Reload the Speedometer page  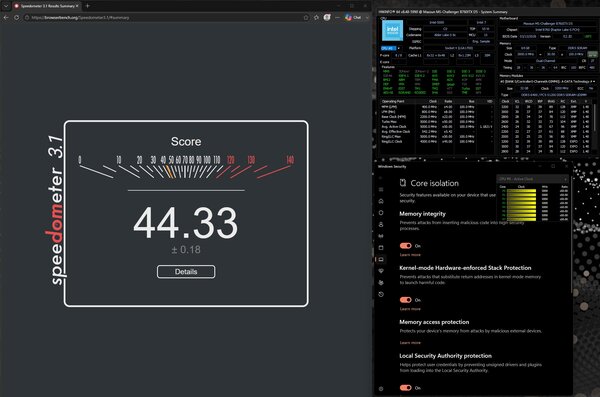point(16,18)
